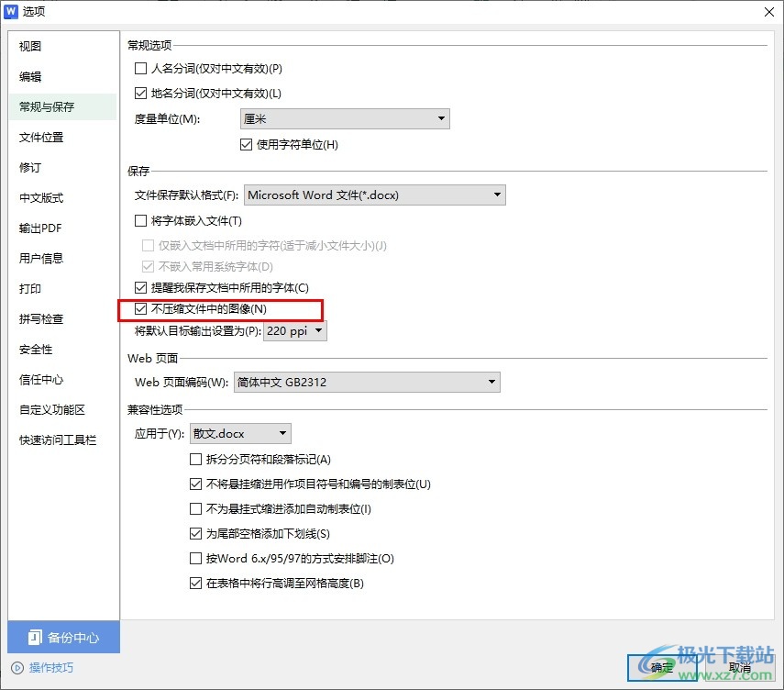Open the 文件位置 section

click(x=41, y=137)
